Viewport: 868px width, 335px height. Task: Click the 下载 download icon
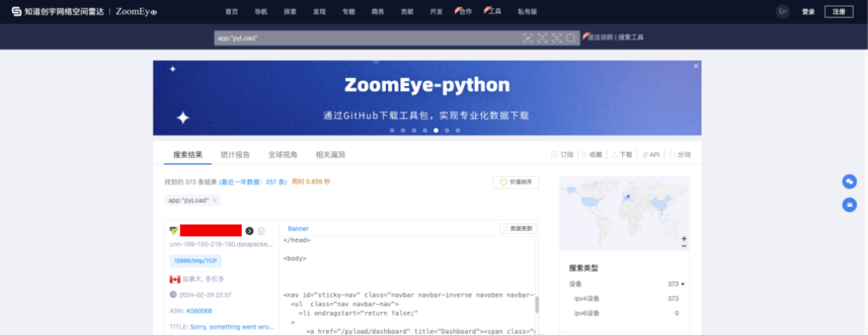(614, 154)
